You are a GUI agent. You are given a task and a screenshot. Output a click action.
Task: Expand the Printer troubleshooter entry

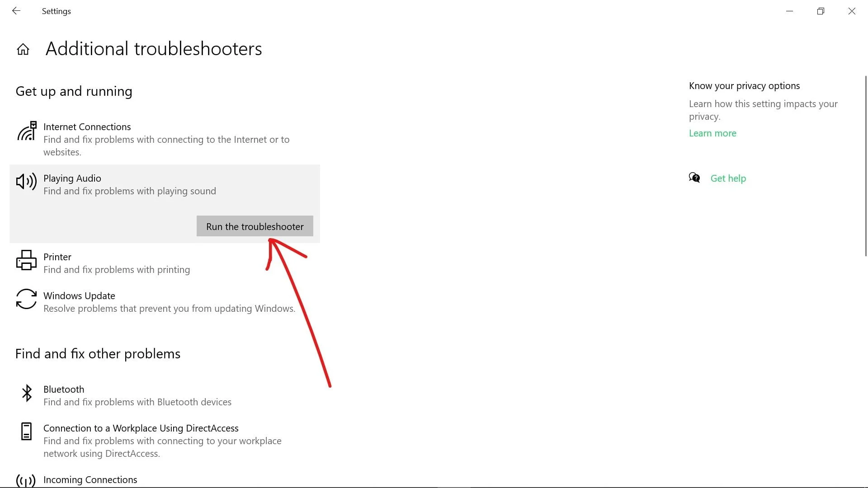tap(57, 257)
